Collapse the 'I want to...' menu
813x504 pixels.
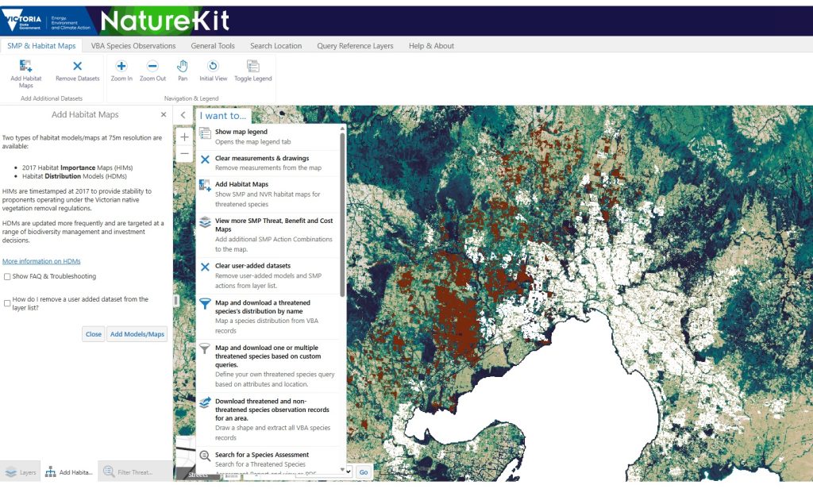(x=223, y=116)
